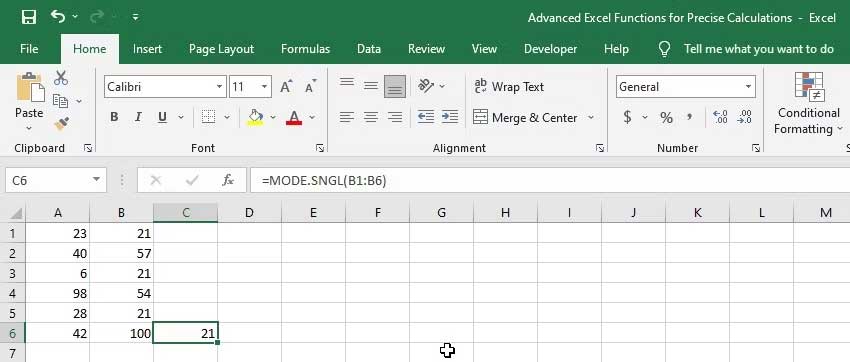Viewport: 850px width, 362px height.
Task: Click the Paste clipboard icon
Action: click(30, 88)
